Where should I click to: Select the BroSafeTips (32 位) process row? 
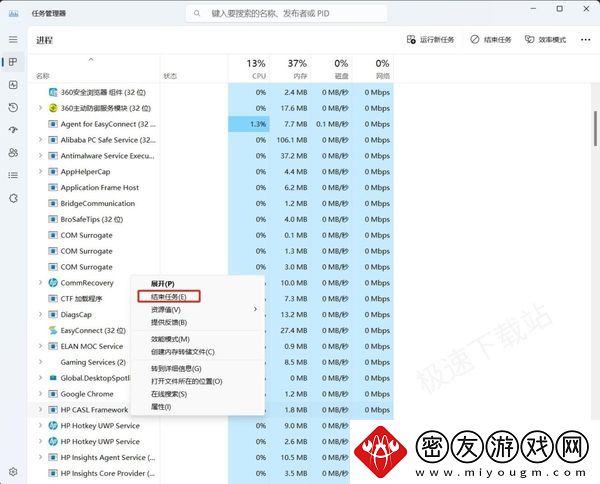211,219
